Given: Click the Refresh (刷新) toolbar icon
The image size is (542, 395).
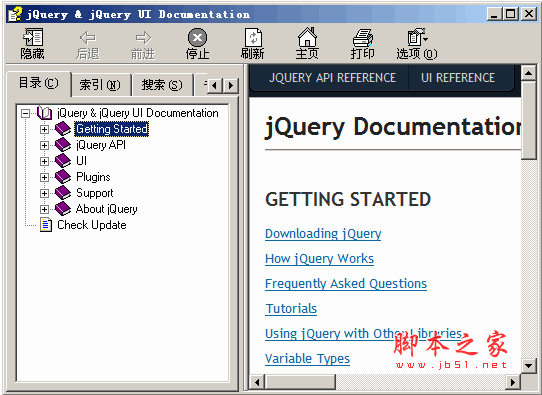Looking at the screenshot, I should [x=253, y=37].
